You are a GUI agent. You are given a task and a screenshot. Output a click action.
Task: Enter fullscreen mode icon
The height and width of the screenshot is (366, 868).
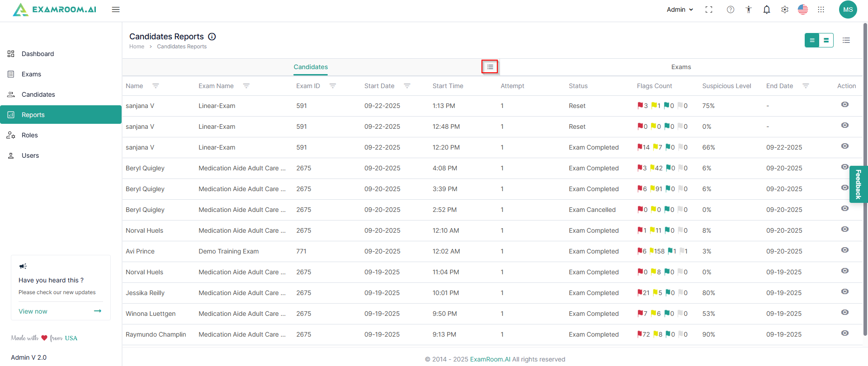[x=709, y=9]
